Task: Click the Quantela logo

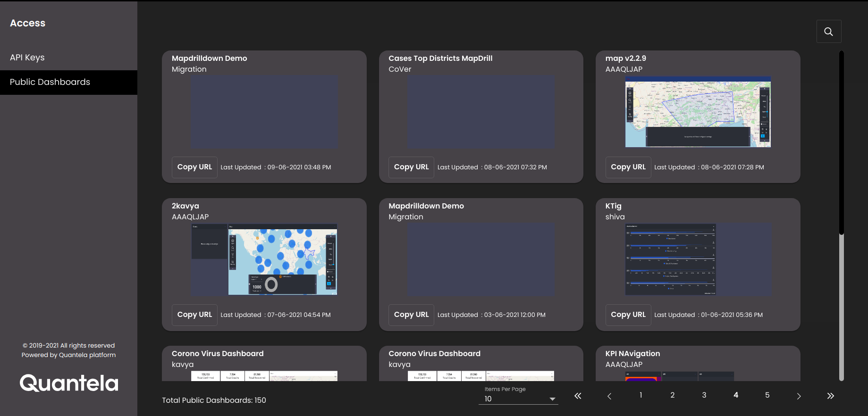Action: point(69,383)
